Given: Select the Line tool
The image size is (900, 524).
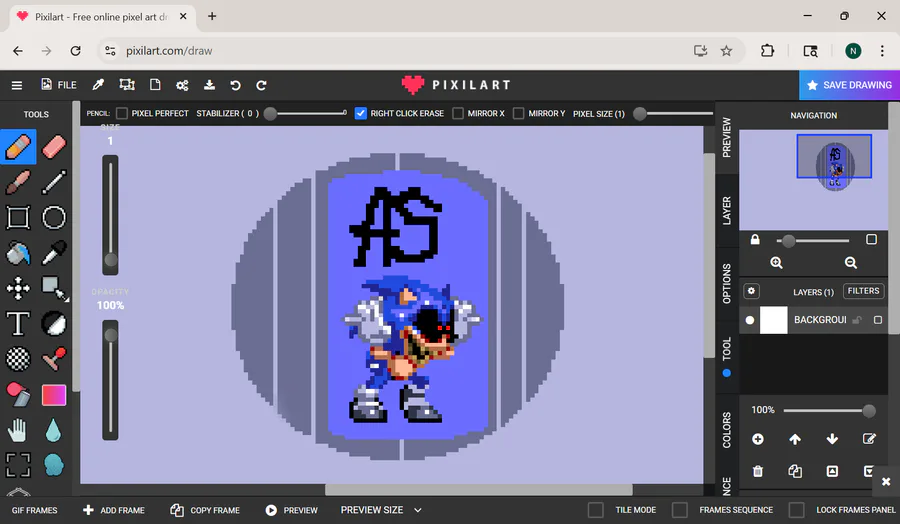Looking at the screenshot, I should tap(54, 183).
